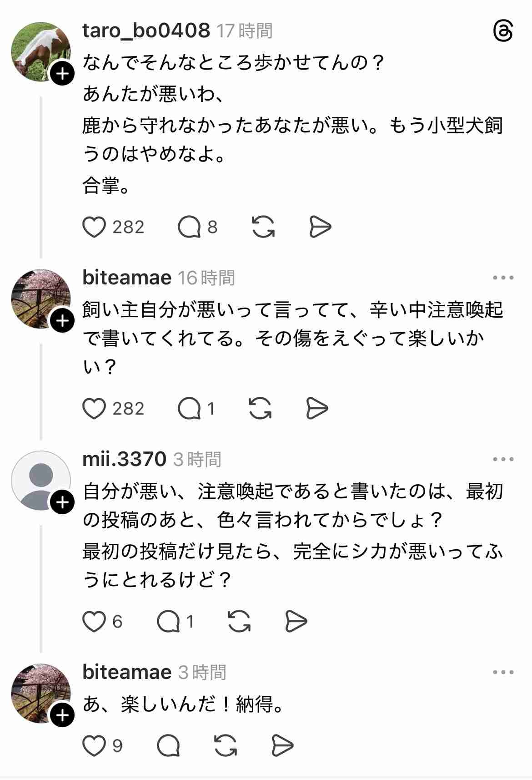Share taro_bo0408's comment via send icon

point(320,227)
